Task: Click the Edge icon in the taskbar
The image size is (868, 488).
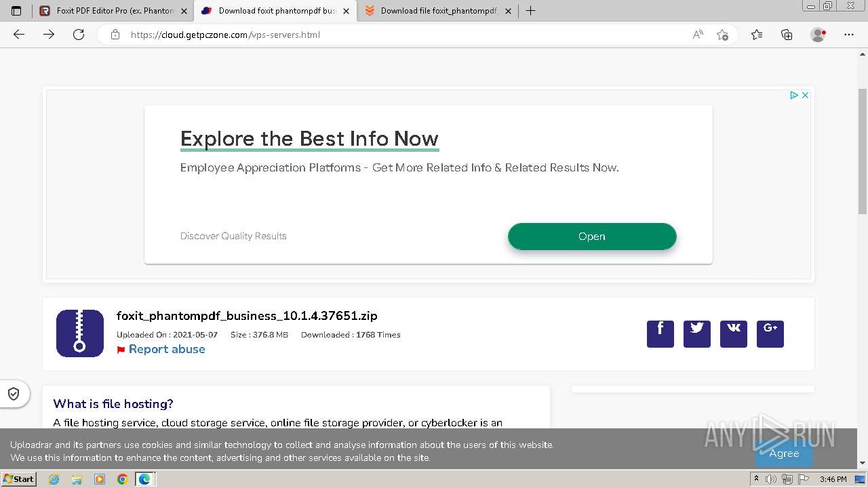Action: tap(145, 479)
